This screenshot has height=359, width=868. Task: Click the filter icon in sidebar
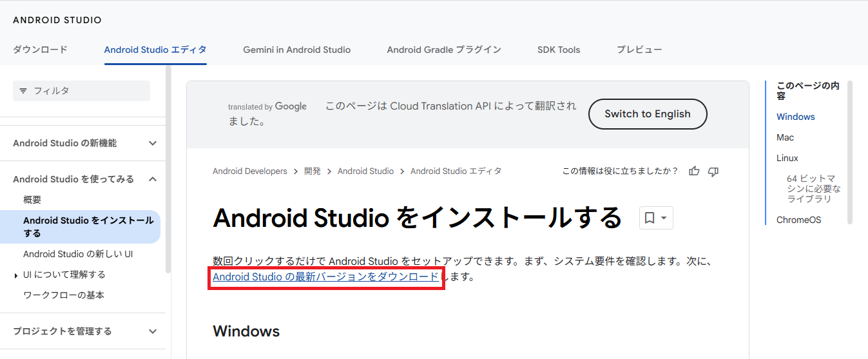pos(23,91)
